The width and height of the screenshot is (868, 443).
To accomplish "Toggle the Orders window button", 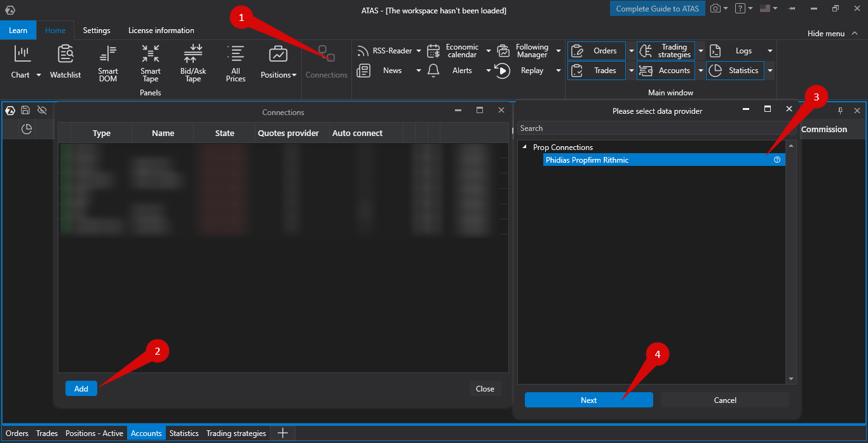I will (596, 51).
